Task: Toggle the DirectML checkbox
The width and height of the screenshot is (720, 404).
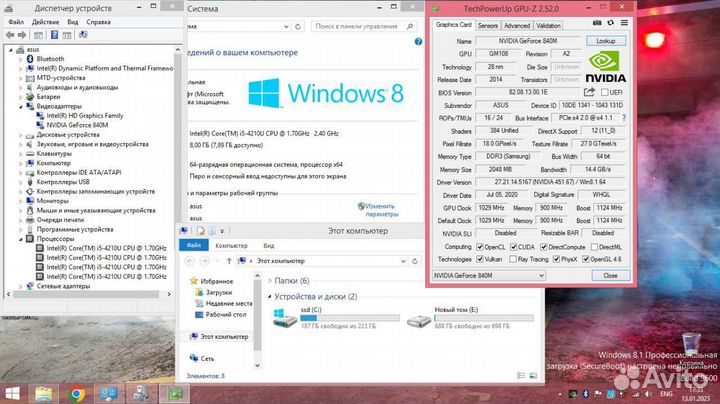Action: pos(594,247)
